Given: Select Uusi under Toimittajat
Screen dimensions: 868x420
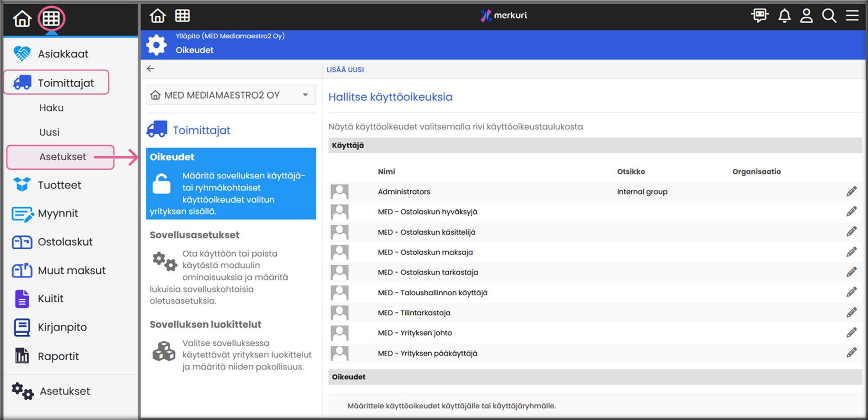Looking at the screenshot, I should (x=49, y=132).
